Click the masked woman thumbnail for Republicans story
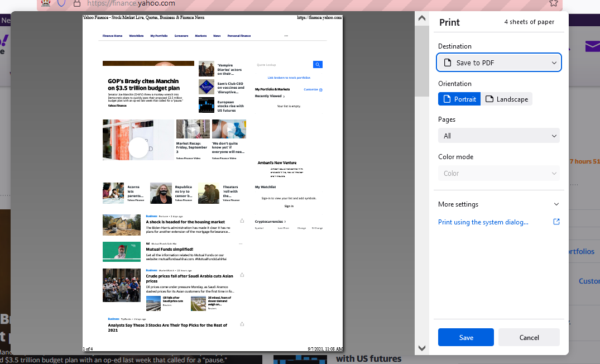 161,193
